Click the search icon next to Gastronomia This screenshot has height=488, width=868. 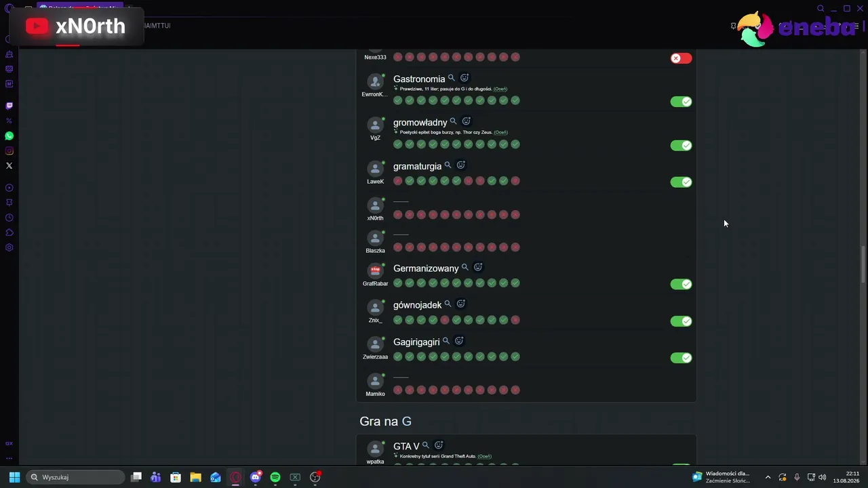pyautogui.click(x=452, y=79)
